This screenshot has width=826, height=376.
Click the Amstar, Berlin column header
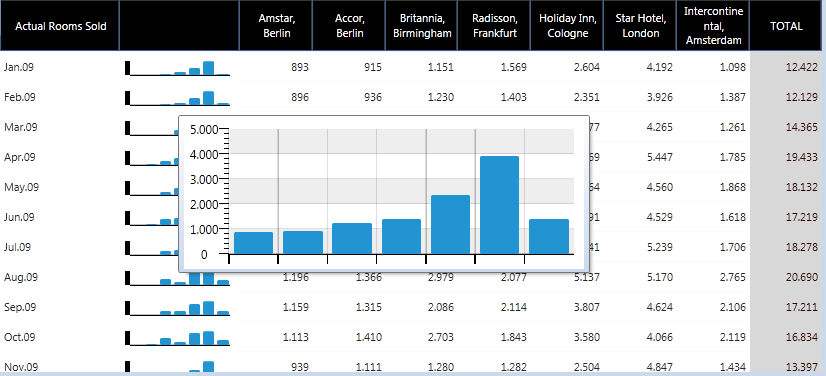[x=276, y=26]
